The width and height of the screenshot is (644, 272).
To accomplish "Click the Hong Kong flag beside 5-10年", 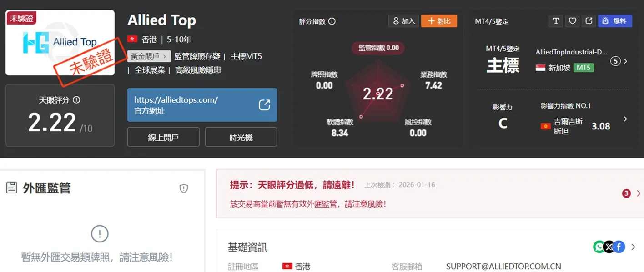I will point(132,40).
